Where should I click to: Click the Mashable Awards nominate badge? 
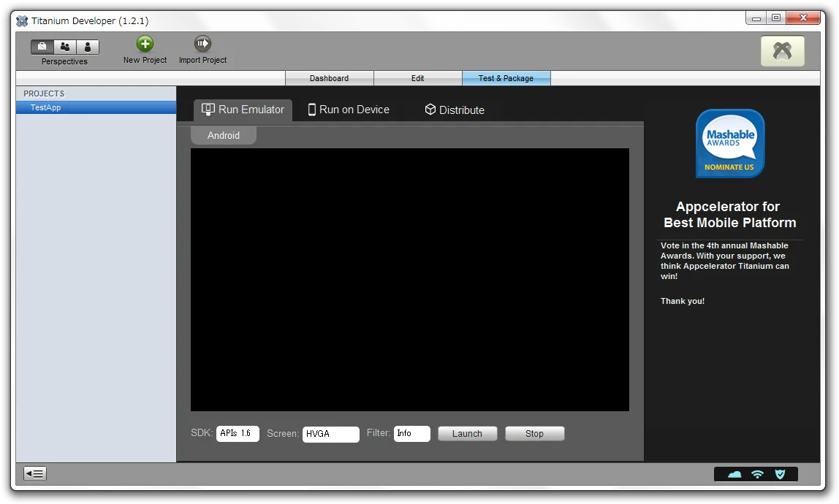pos(729,143)
